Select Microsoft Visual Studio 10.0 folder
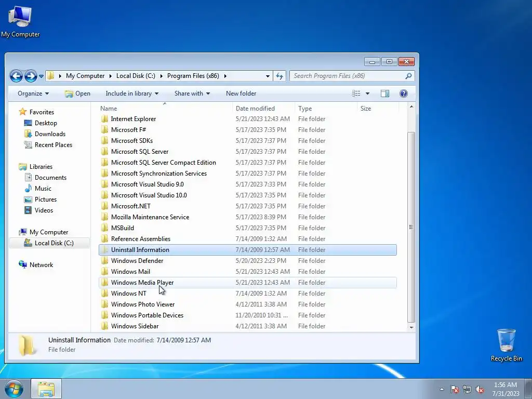Image resolution: width=532 pixels, height=399 pixels. click(149, 195)
